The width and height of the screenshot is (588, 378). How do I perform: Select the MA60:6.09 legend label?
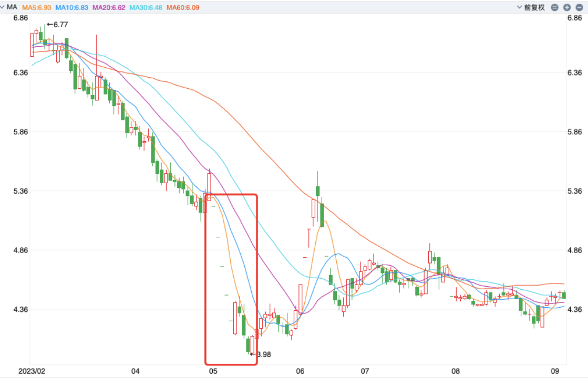tap(184, 7)
